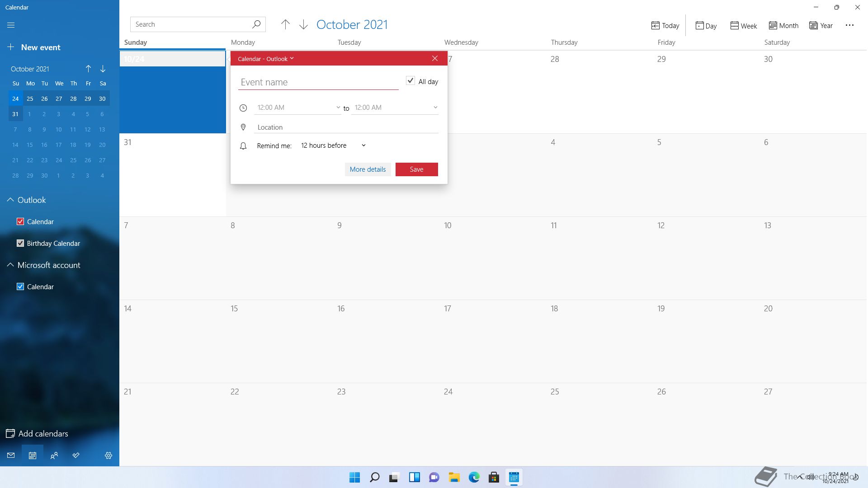868x488 pixels.
Task: Click November 10 cell in month grid
Action: [x=493, y=258]
